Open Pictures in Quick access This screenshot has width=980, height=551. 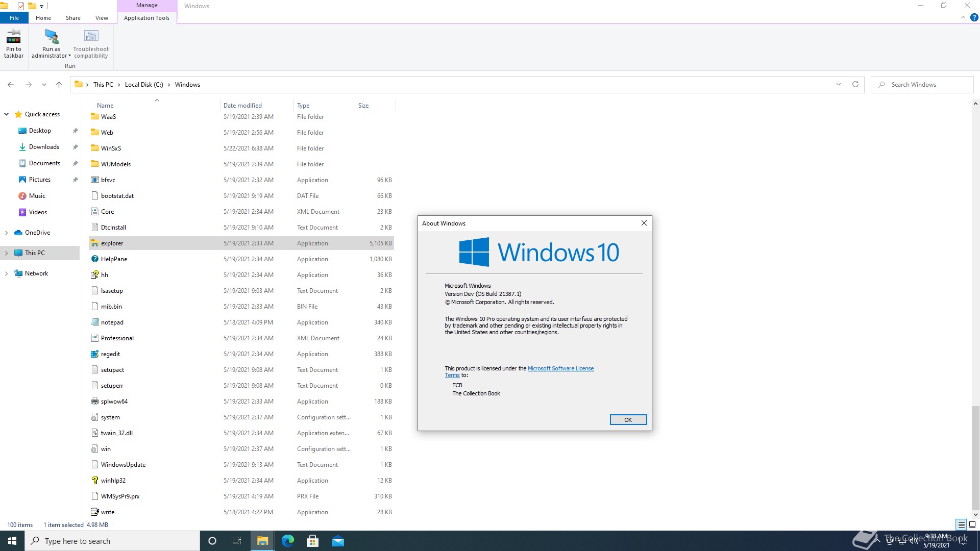coord(40,180)
